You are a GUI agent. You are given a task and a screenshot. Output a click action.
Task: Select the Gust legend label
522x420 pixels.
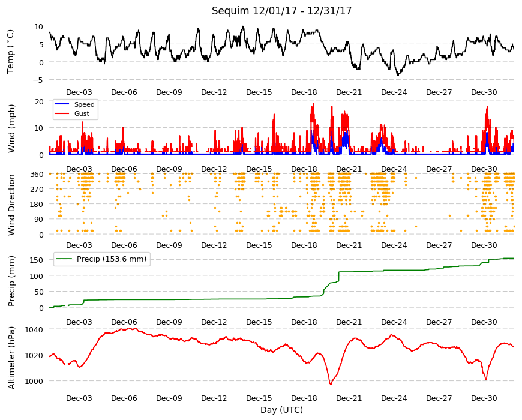pos(82,113)
